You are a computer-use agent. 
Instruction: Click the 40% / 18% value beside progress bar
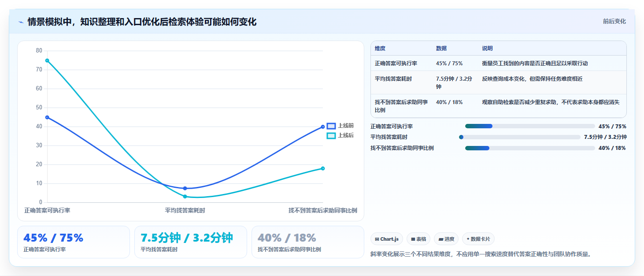(612, 148)
